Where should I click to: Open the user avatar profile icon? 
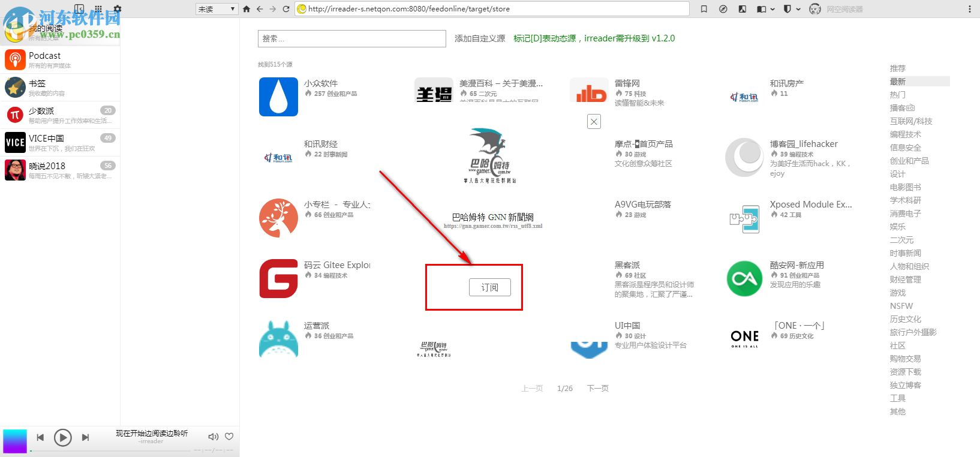pos(814,9)
